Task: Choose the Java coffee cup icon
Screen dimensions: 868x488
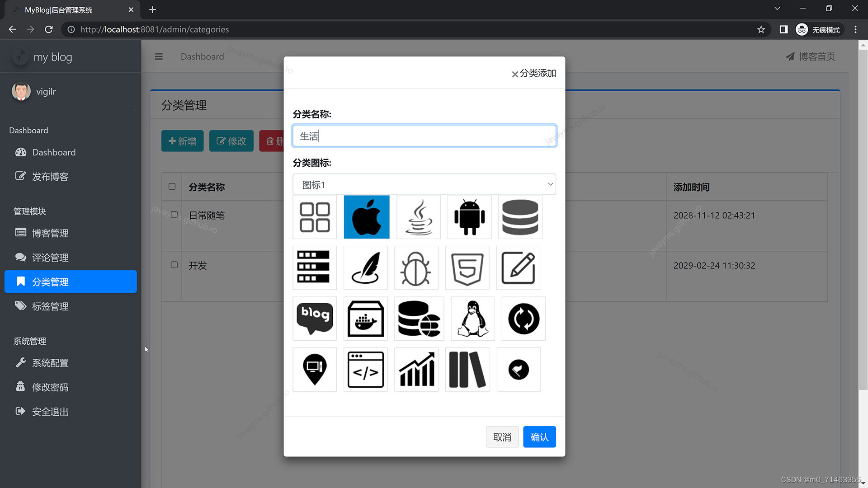Action: click(x=419, y=217)
